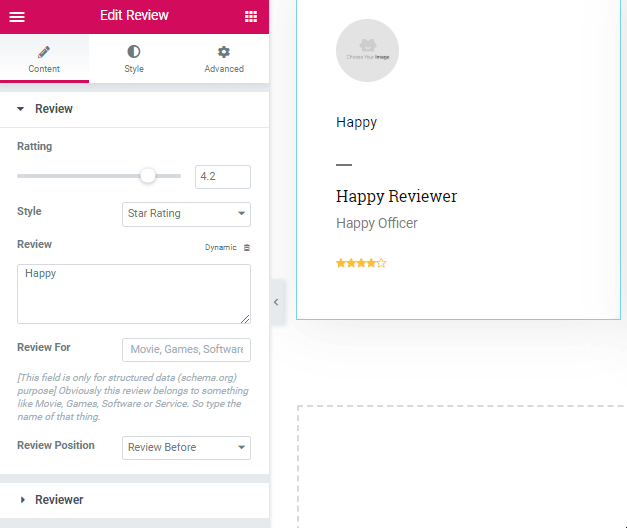627x528 pixels.
Task: Click the Review For label
Action: 44,347
